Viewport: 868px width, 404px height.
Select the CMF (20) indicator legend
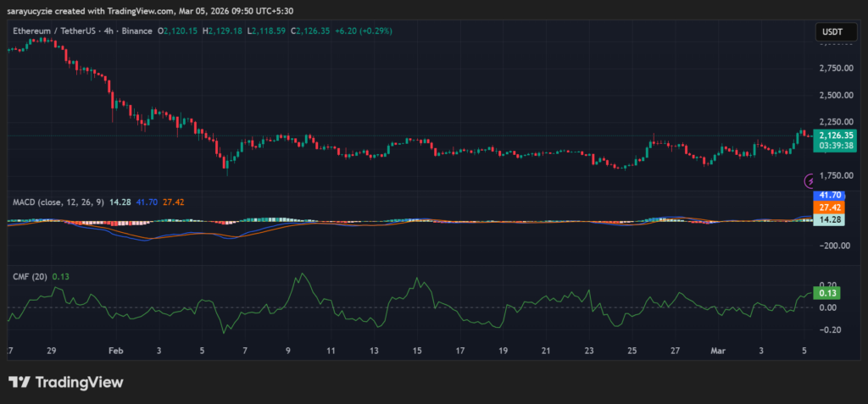[30, 276]
